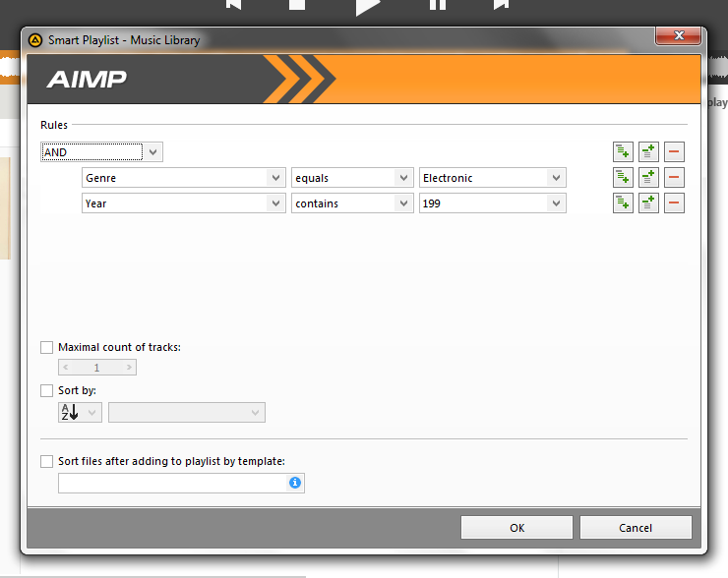Open the Year field dropdown

coord(275,203)
